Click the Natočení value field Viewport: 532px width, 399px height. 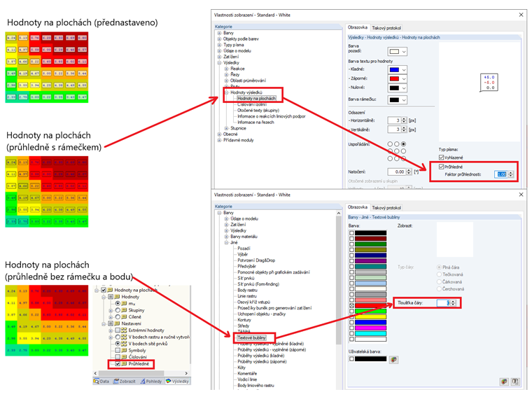[397, 172]
